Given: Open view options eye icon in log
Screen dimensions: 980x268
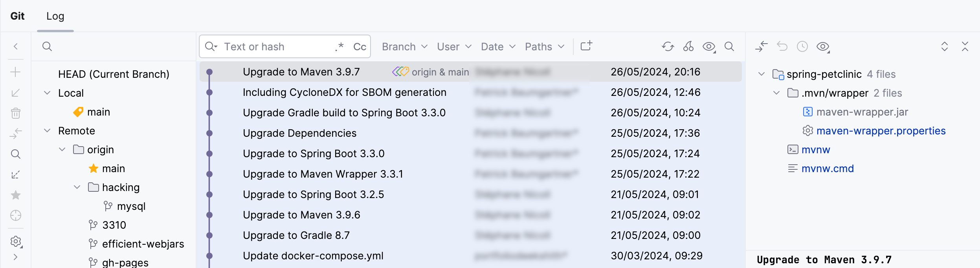Looking at the screenshot, I should 709,47.
